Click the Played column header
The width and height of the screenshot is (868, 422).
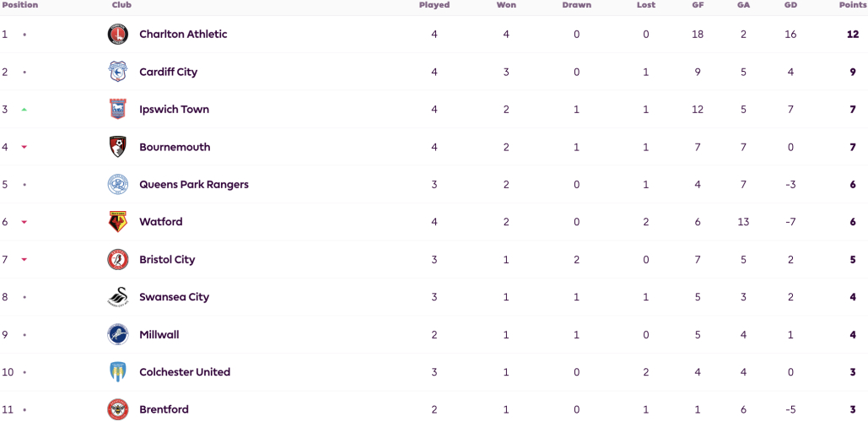click(x=434, y=5)
